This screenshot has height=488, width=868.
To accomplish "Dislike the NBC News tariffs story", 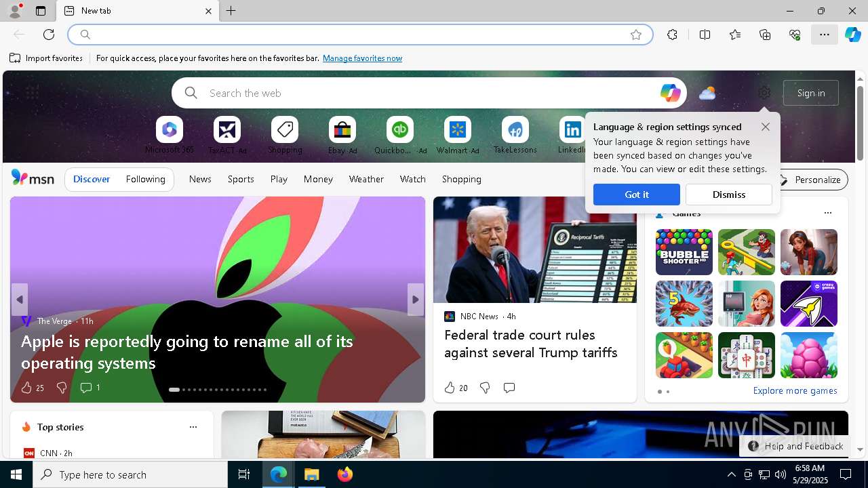I will pyautogui.click(x=485, y=388).
